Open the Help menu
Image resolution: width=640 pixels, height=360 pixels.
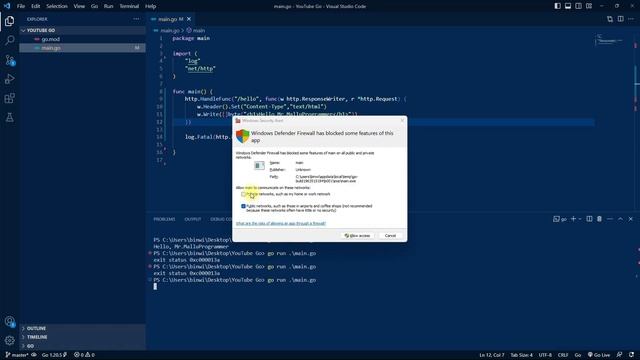[x=151, y=6]
